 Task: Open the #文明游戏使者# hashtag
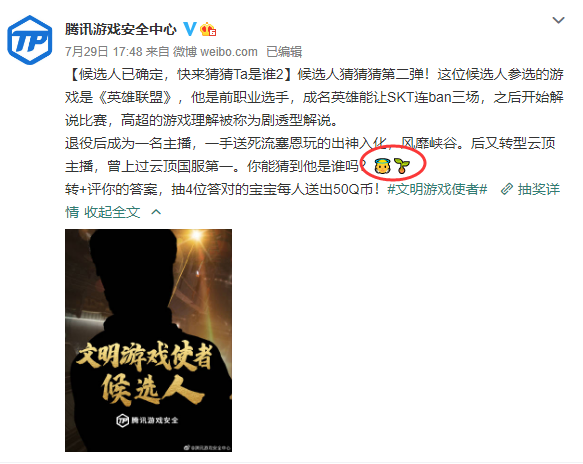click(x=437, y=189)
